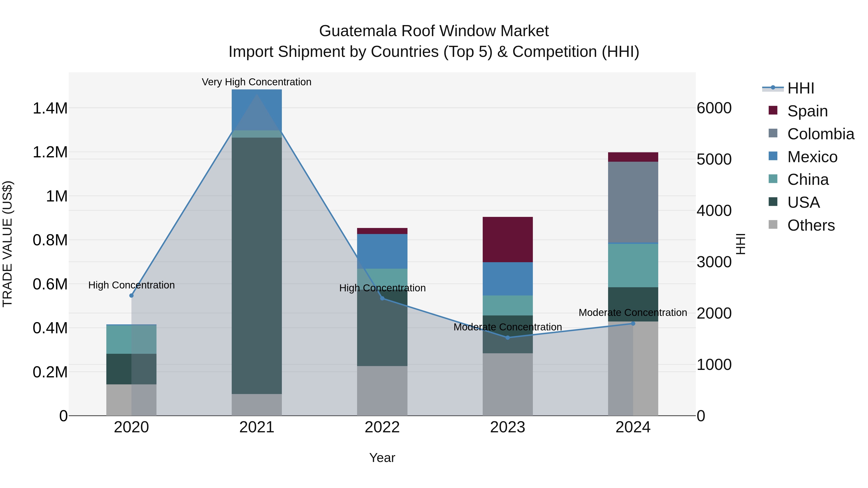Toggle the USA series via legend label
This screenshot has width=868, height=488.
click(x=804, y=202)
